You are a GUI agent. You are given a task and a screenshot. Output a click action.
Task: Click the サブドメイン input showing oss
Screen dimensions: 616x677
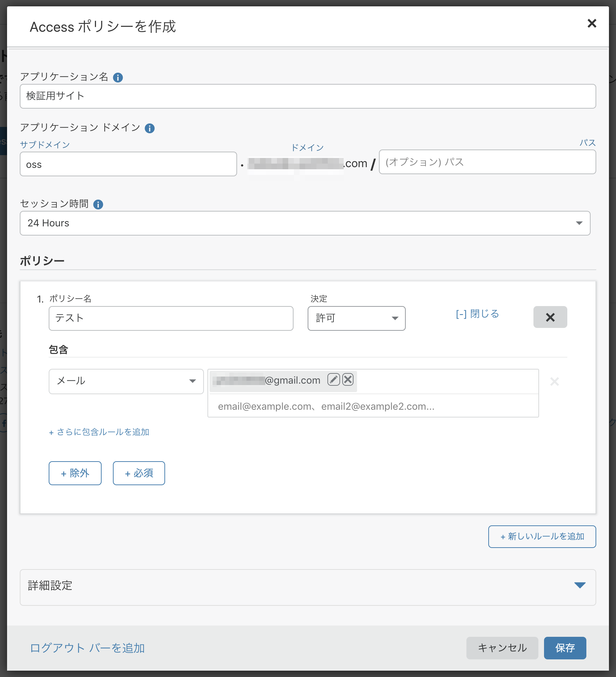tap(128, 164)
